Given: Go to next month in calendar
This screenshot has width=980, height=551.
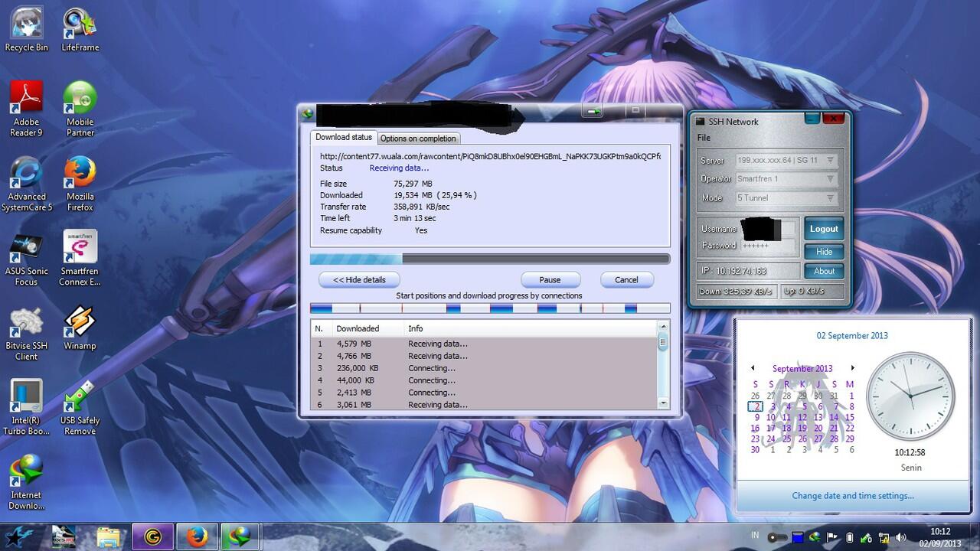Looking at the screenshot, I should [x=852, y=368].
